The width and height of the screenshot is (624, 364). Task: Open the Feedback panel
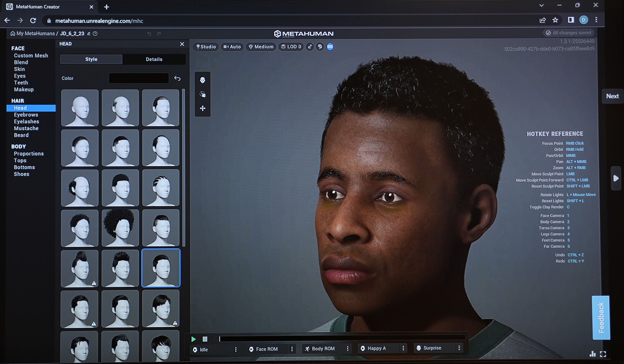(x=601, y=317)
